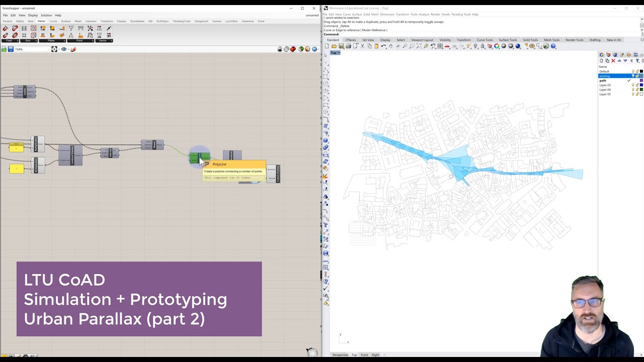The image size is (644, 362).
Task: Open Rhino Paneling Tools menu
Action: point(460,14)
